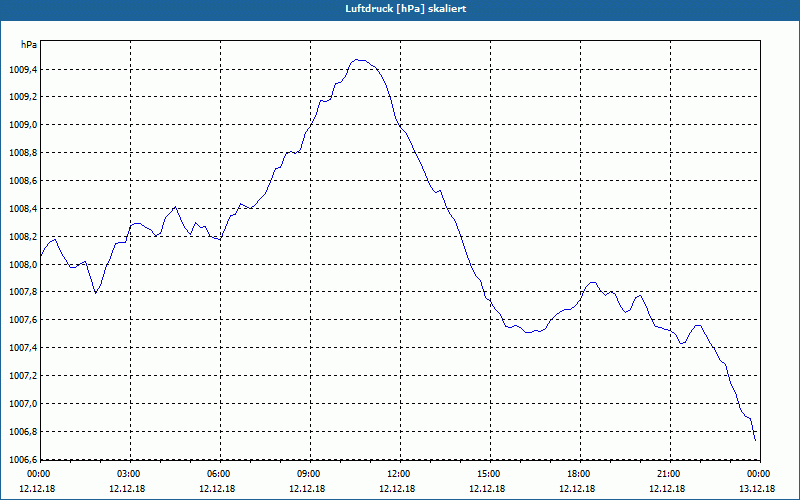Select the 1009,2 y-axis label

(x=23, y=97)
